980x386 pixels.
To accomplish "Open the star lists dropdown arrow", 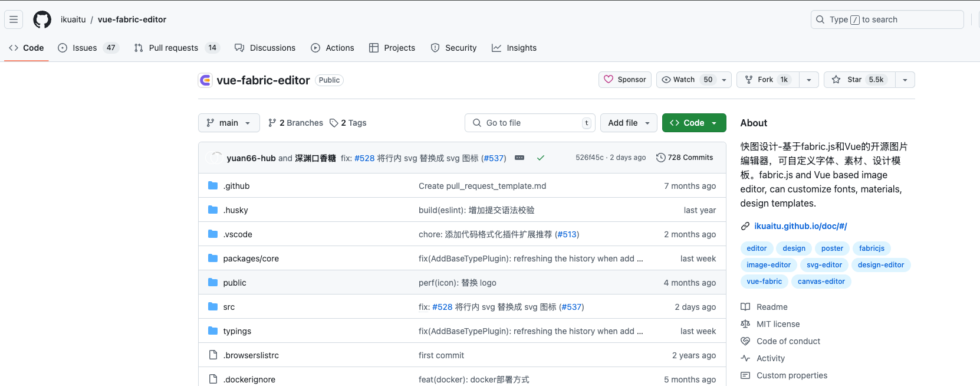I will 905,80.
